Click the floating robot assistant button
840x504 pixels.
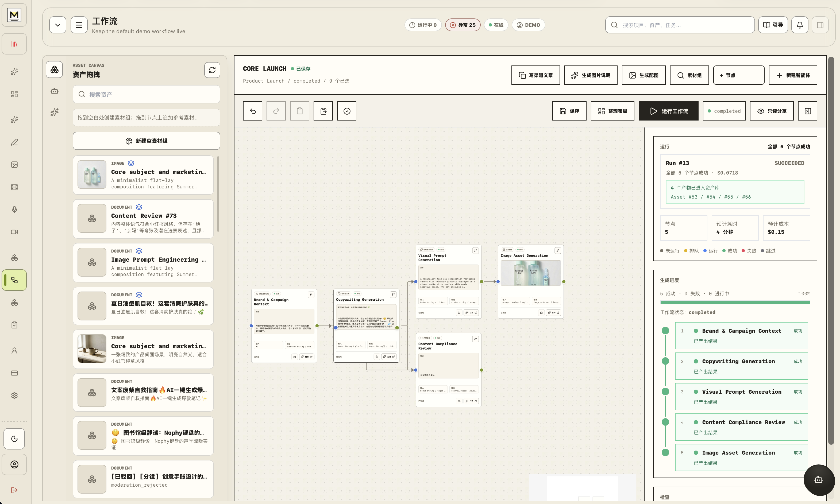(x=819, y=480)
